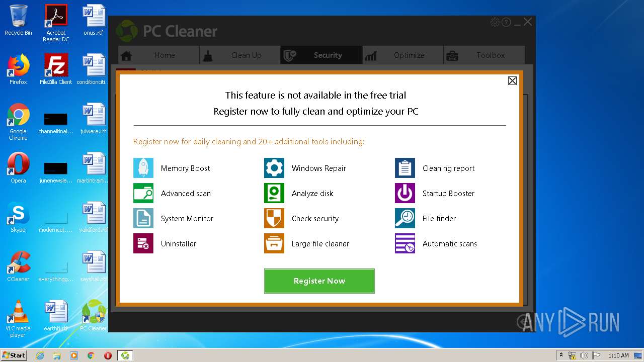644x362 pixels.
Task: Launch Acrobat Reader DC shortcut
Action: tap(56, 23)
